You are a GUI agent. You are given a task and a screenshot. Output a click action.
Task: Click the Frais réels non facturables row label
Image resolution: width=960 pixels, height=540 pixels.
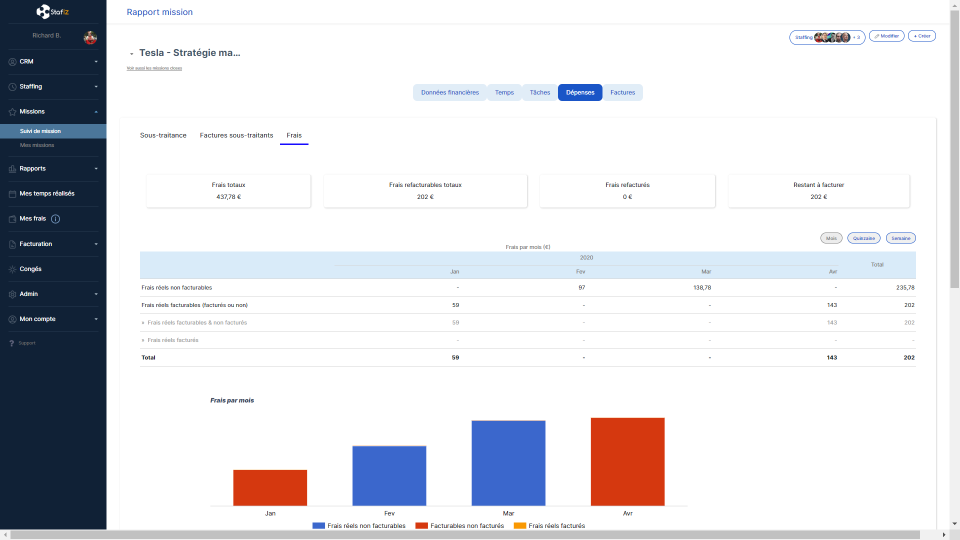[177, 288]
